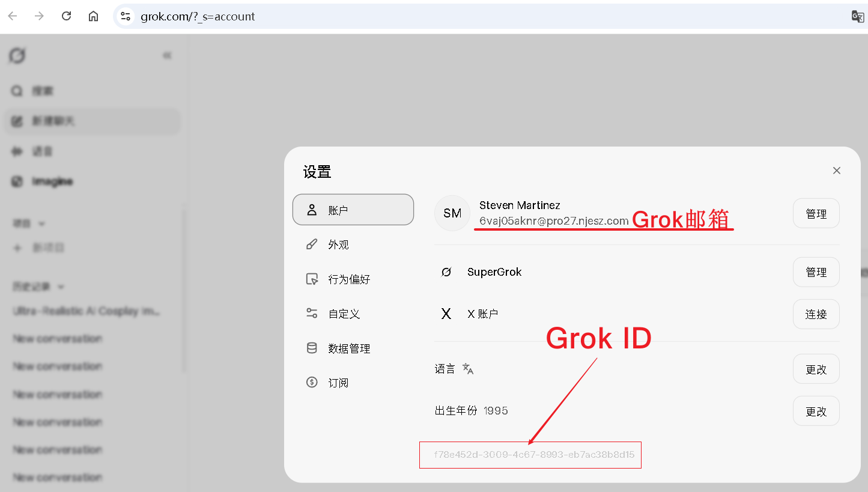Screen dimensions: 868x492
Task: Click the SuperGrok plan icon
Action: point(446,272)
